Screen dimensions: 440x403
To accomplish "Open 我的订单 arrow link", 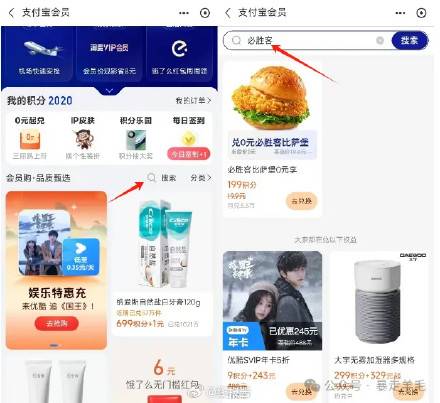I will [193, 100].
